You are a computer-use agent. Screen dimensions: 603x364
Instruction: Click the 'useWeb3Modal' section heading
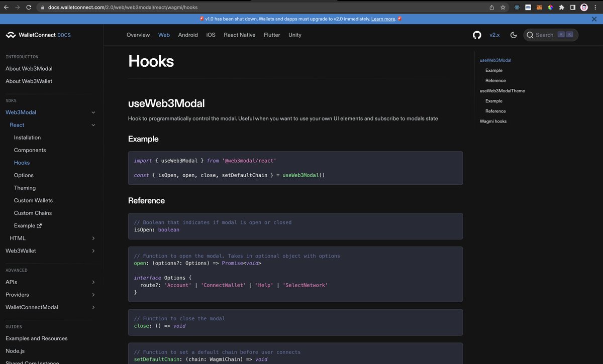(x=166, y=103)
